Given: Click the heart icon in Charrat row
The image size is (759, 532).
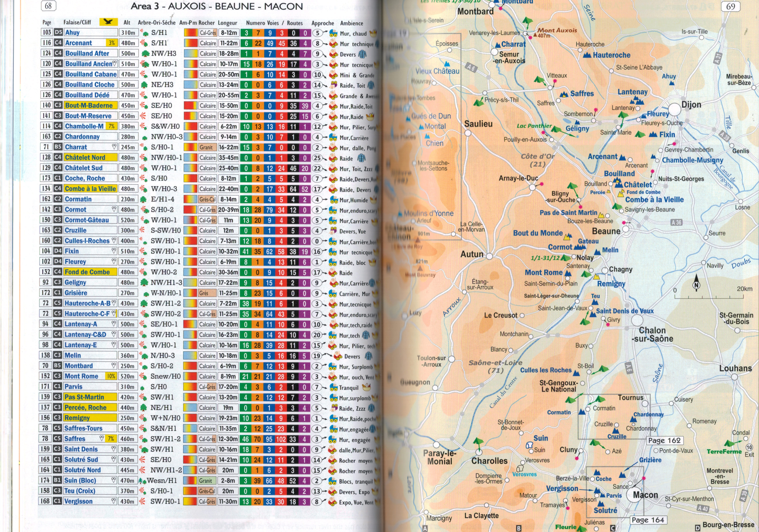Looking at the screenshot, I should [114, 147].
